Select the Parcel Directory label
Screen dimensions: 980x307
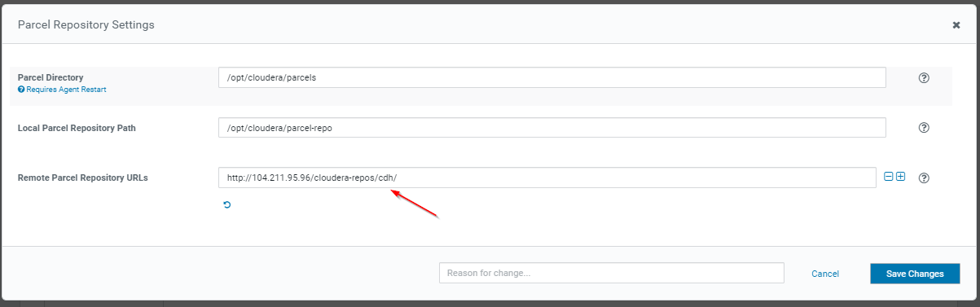pos(51,77)
